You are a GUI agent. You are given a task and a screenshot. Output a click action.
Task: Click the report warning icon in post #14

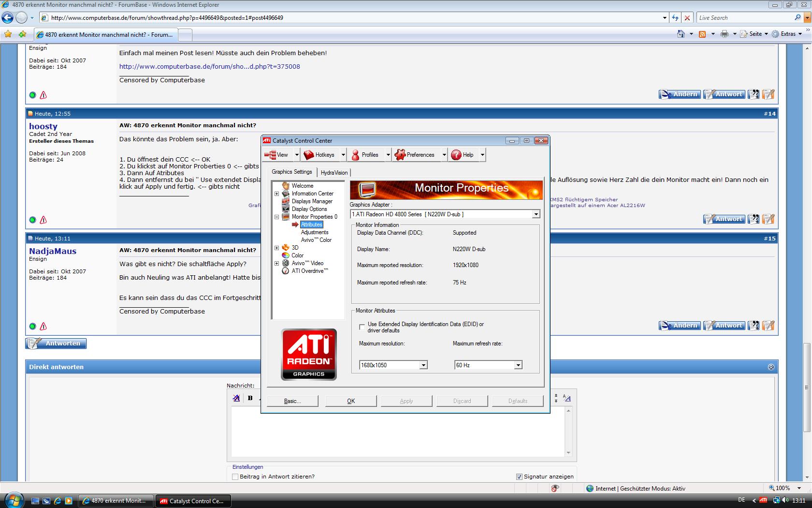(x=43, y=220)
